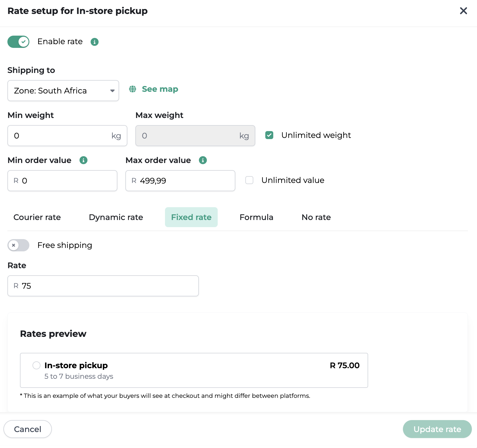Switch to the Dynamic rate tab
Screen dimensions: 477x448
pyautogui.click(x=116, y=217)
